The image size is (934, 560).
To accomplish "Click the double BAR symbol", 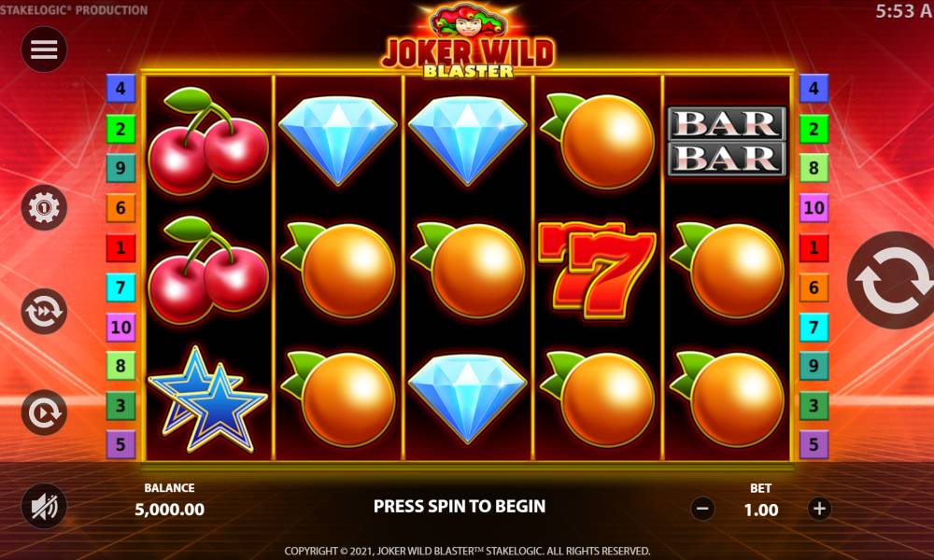I will tap(727, 141).
